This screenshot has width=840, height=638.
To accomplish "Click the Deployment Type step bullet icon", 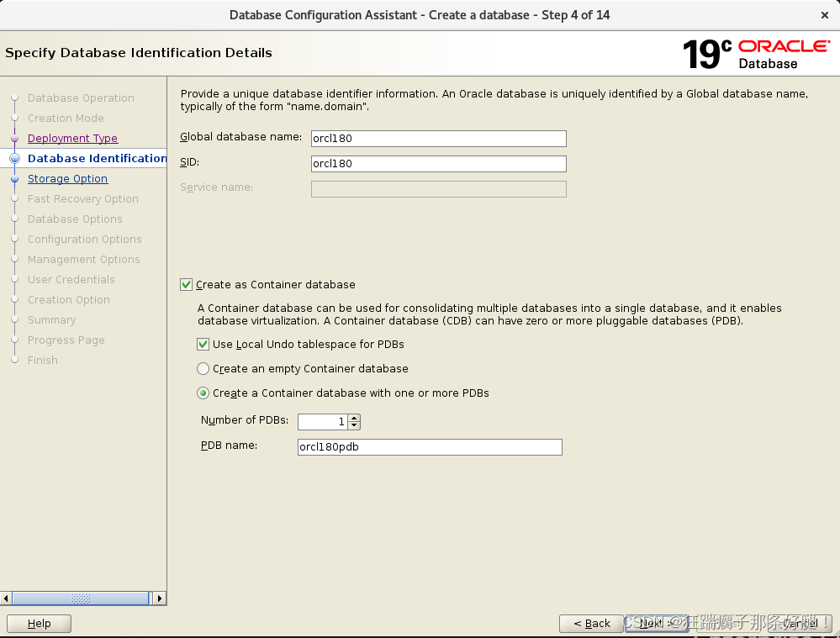I will click(x=15, y=138).
